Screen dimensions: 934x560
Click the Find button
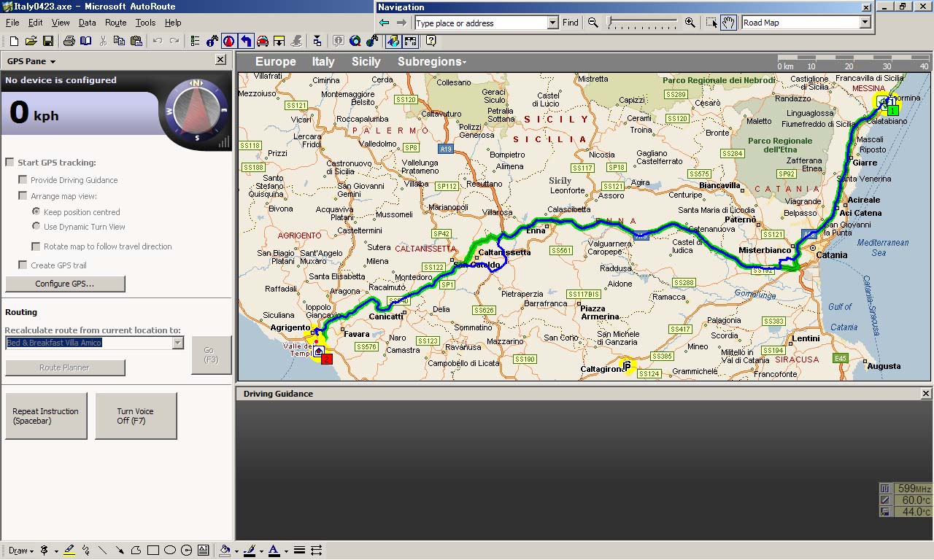coord(571,23)
